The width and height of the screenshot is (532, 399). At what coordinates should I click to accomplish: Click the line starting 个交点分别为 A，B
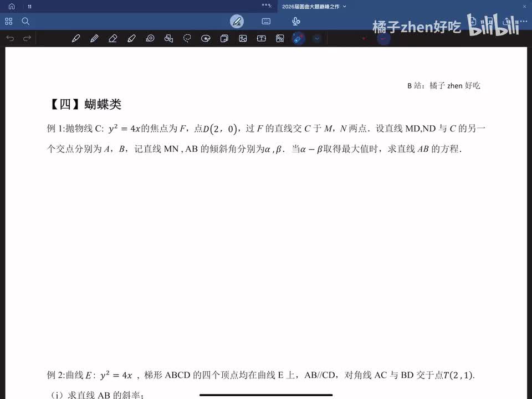(x=254, y=149)
